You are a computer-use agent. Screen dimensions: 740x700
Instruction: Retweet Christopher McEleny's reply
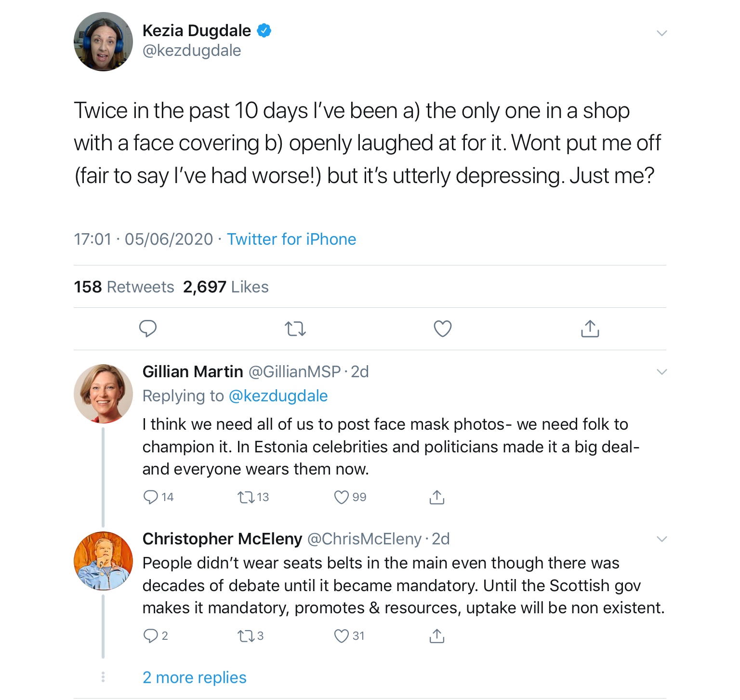pyautogui.click(x=246, y=636)
